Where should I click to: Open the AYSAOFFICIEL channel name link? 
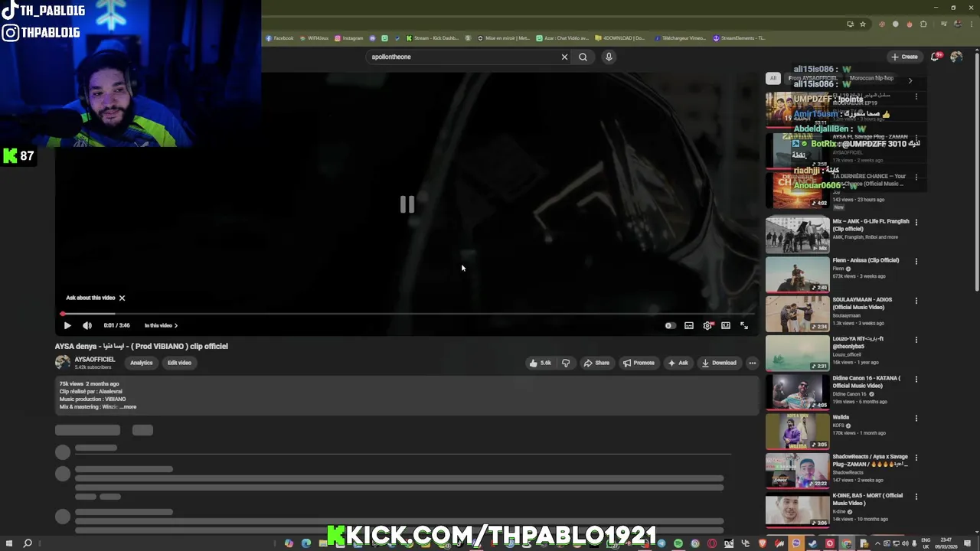coord(95,360)
